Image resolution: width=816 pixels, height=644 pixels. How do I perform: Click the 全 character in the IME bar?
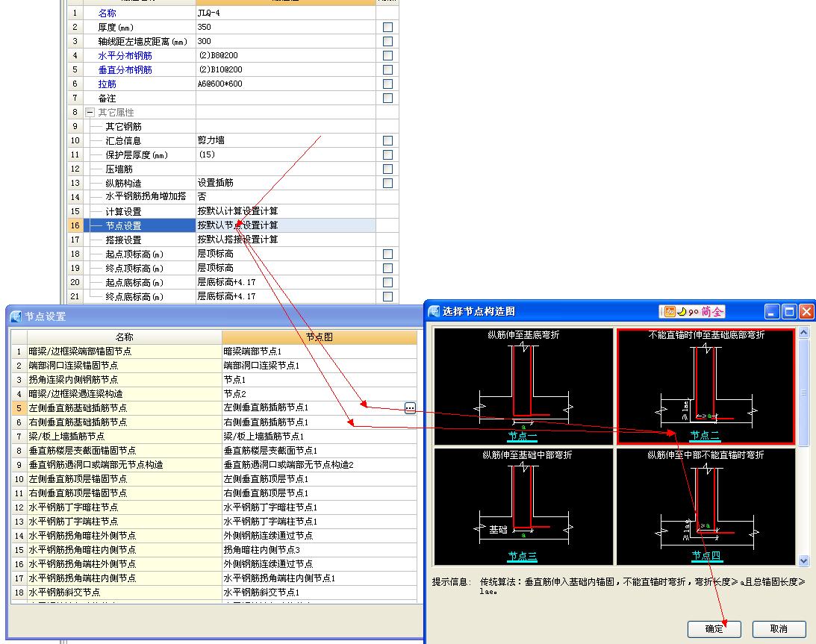[x=717, y=312]
